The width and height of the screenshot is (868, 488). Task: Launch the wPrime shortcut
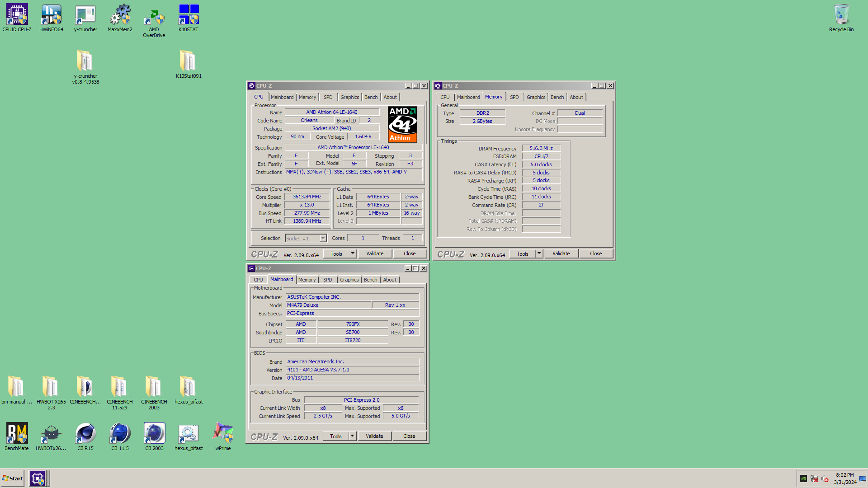223,436
